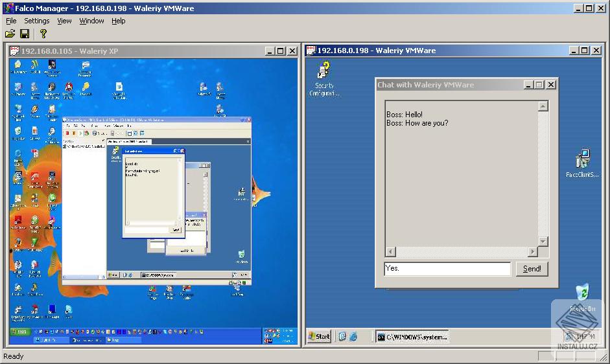The height and width of the screenshot is (364, 610).
Task: Select the Skype icon on Waleriy XP desktop
Action: coord(69,311)
